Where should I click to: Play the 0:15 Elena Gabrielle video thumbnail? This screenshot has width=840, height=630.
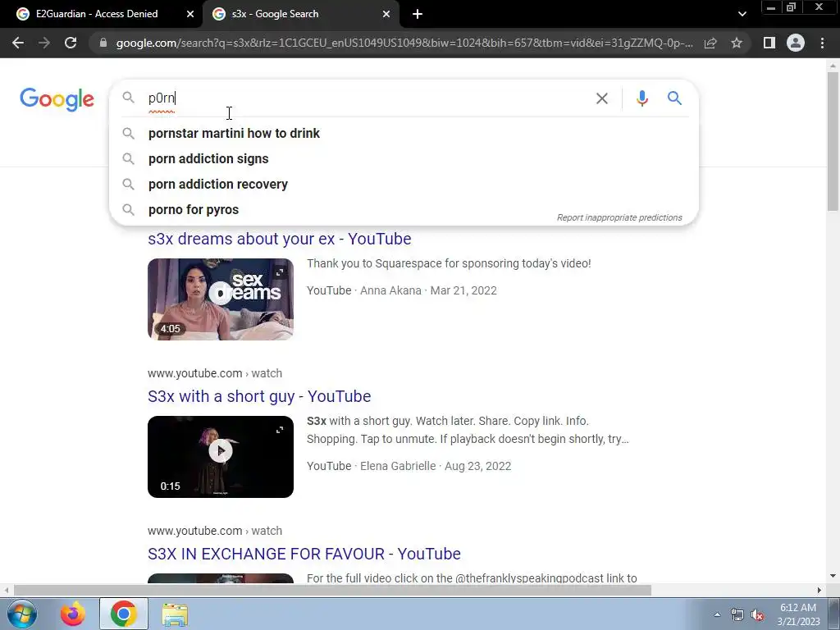[x=220, y=456]
